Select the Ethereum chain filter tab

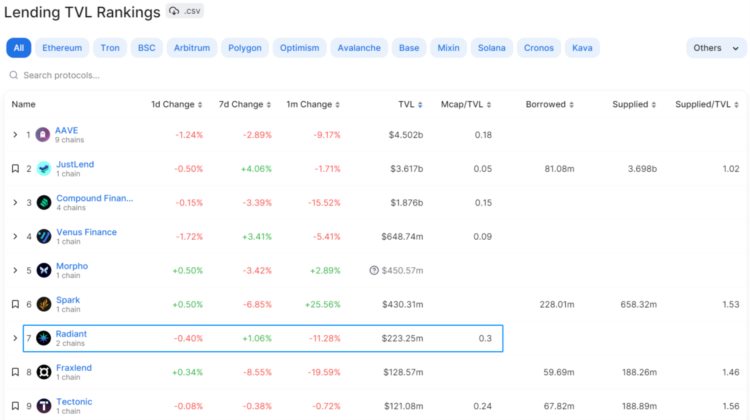62,48
